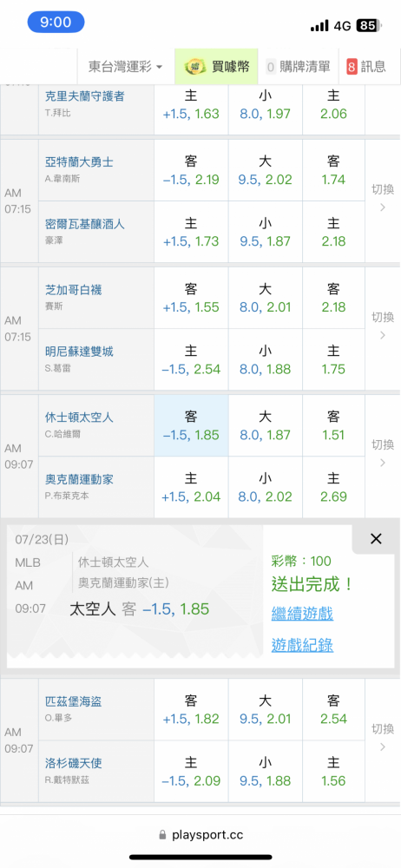Select 主 +1.5, 2.04 Athletics spread

click(x=191, y=487)
